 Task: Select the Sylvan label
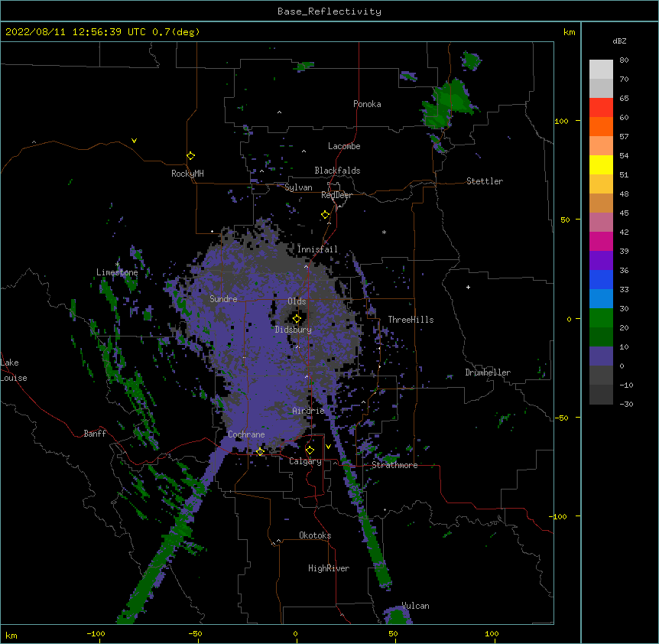298,187
